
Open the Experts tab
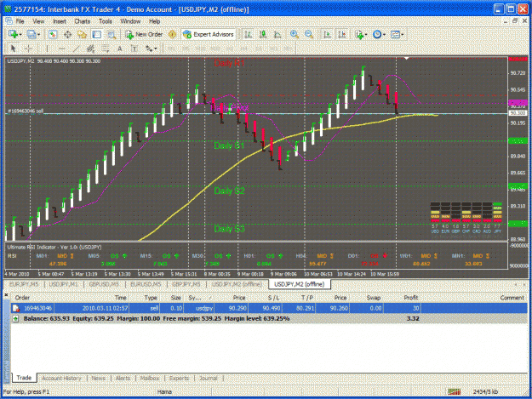click(179, 378)
